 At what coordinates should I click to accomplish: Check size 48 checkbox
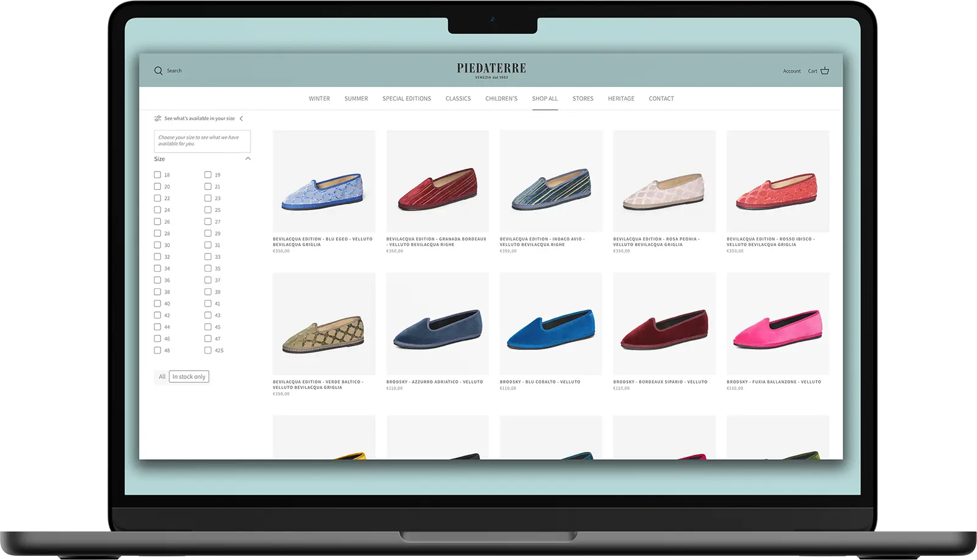[x=158, y=351]
